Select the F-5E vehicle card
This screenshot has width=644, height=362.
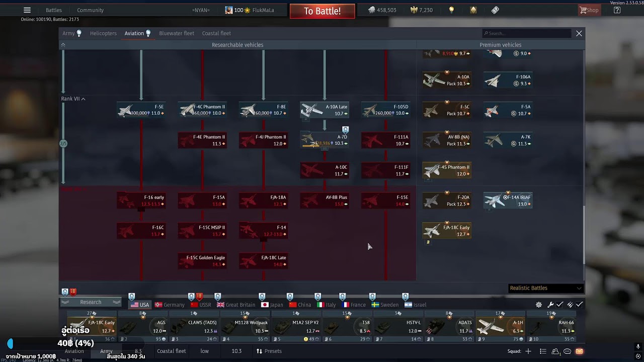pos(141,110)
